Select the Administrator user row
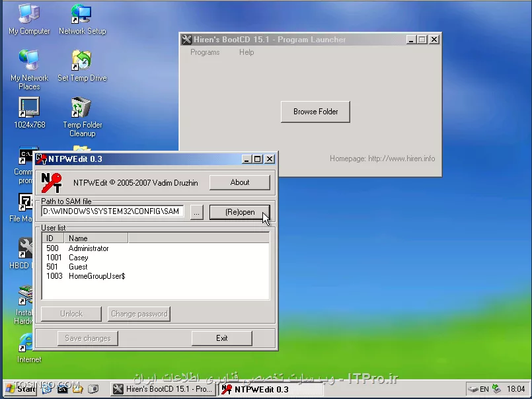The image size is (532, 399). (156, 248)
